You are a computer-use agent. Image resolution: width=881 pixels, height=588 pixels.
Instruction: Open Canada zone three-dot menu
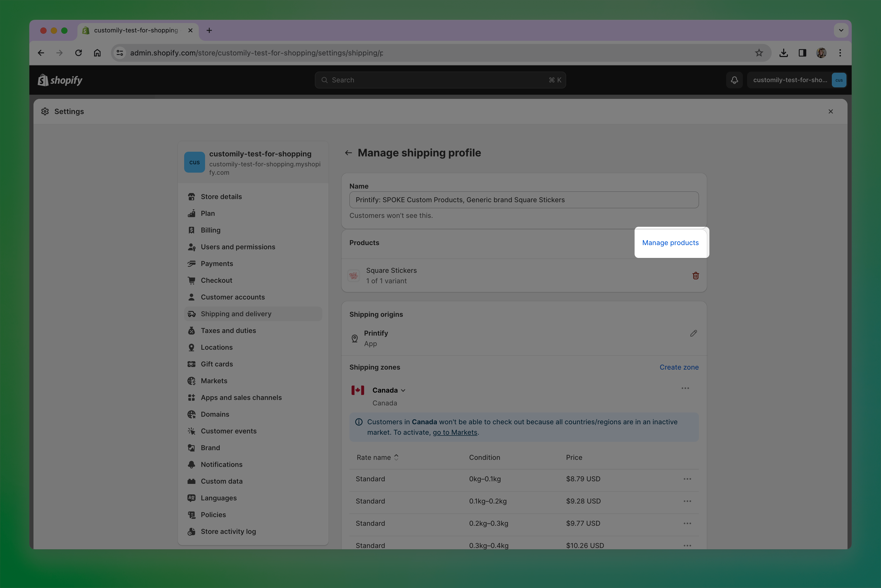pos(685,388)
